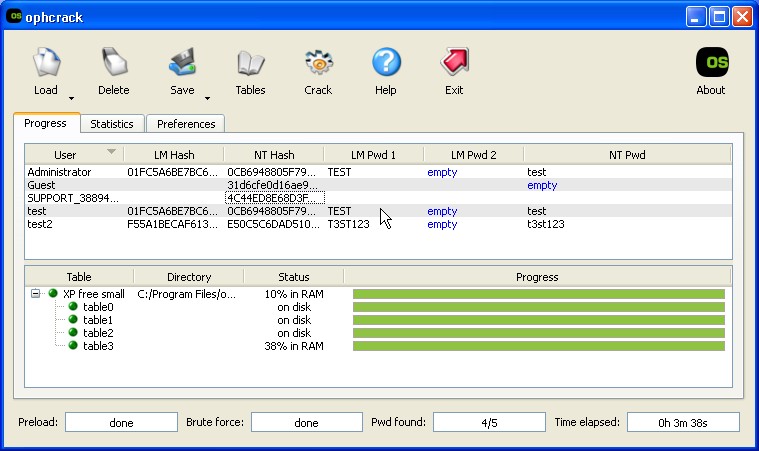Click the Status column header
Screen dimensions: 759x451
[x=294, y=277]
